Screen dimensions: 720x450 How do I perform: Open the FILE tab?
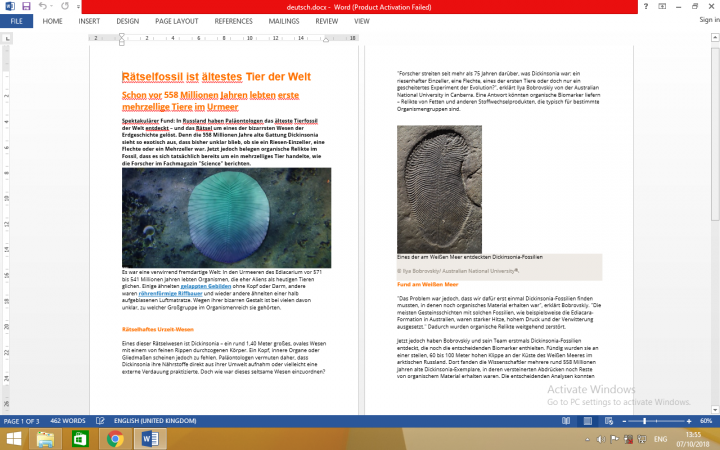click(17, 21)
